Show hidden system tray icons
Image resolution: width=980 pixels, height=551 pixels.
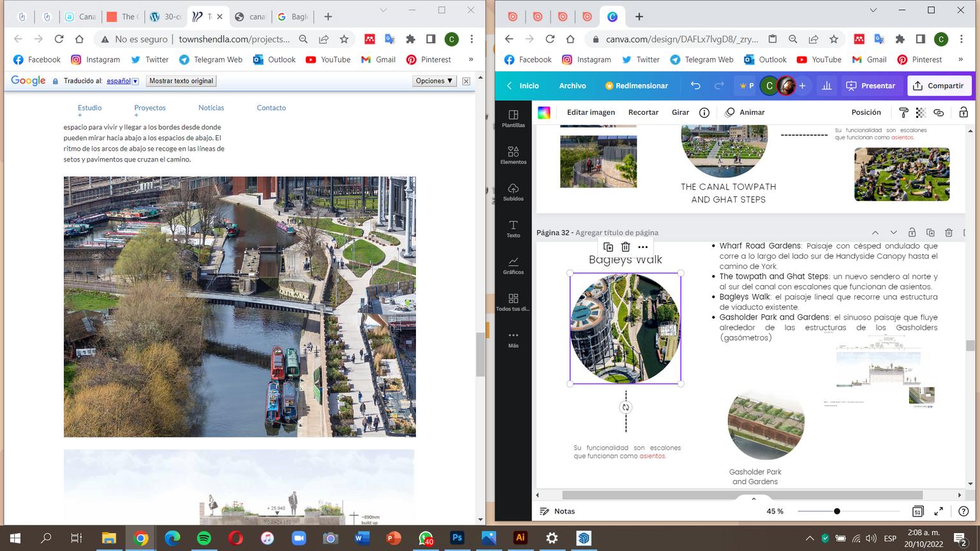(x=810, y=538)
